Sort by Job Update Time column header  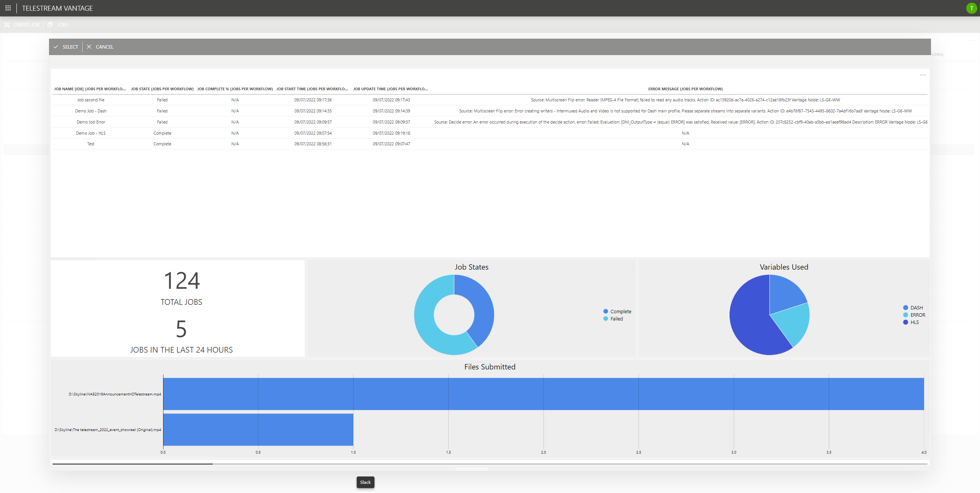[x=390, y=89]
